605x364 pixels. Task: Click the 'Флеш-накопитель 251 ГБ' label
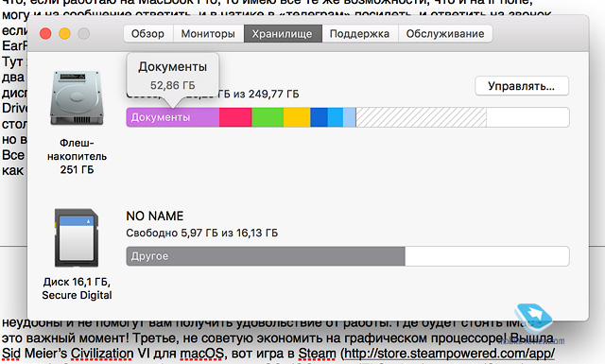point(77,156)
